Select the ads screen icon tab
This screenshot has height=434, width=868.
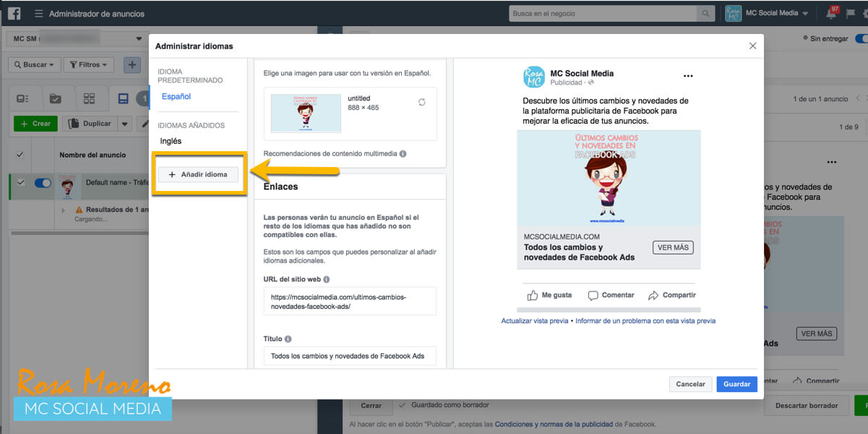[123, 98]
